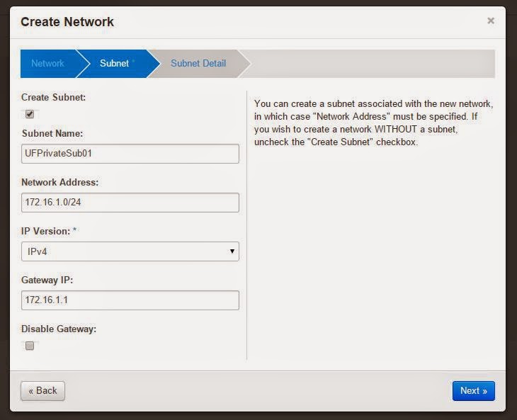The height and width of the screenshot is (420, 517).
Task: Click the Network Address label
Action: pos(59,182)
